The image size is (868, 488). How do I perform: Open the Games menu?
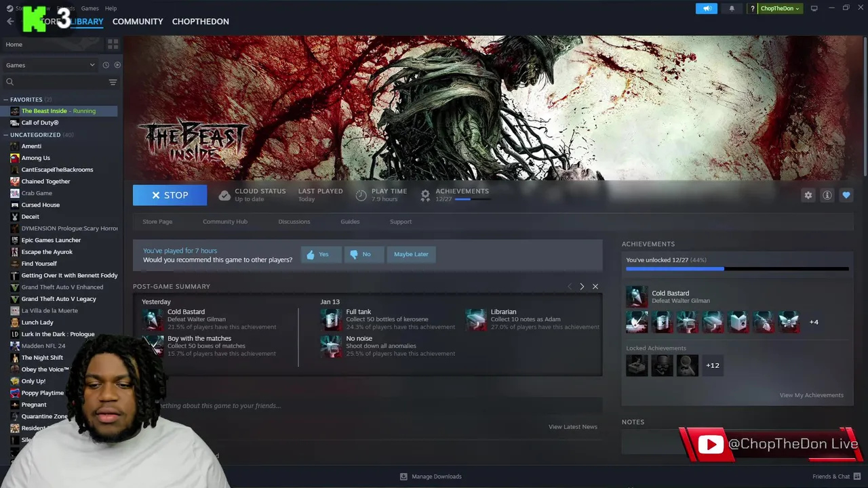(90, 8)
